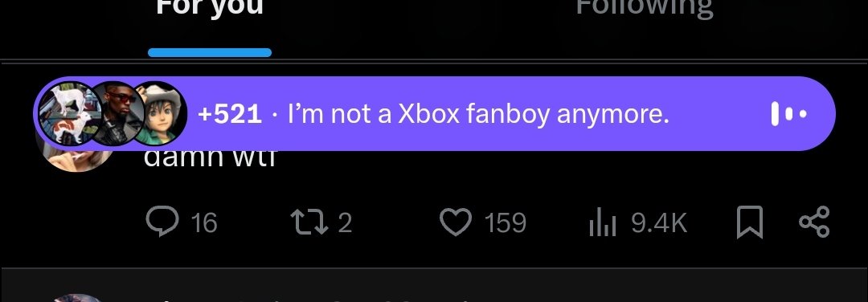
Task: Switch to the Following tab
Action: click(x=645, y=8)
